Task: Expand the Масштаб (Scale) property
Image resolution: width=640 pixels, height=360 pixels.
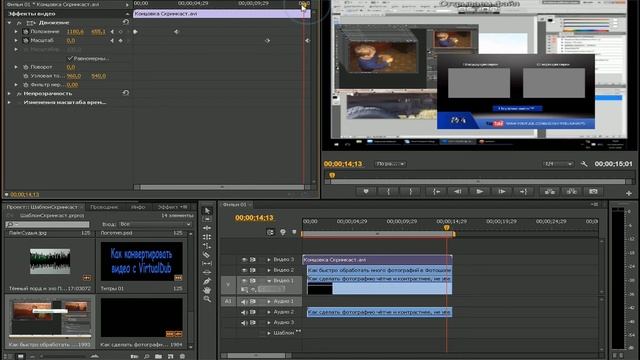Action: coord(16,40)
